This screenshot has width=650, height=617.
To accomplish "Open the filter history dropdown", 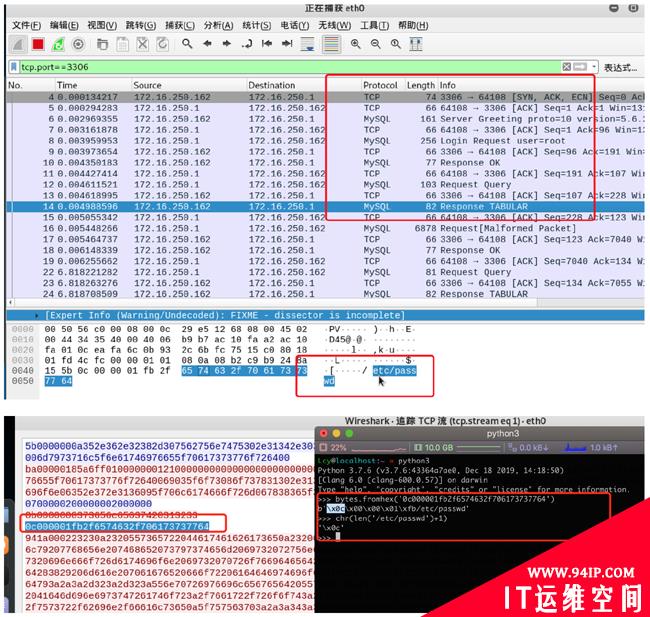I will pos(594,67).
